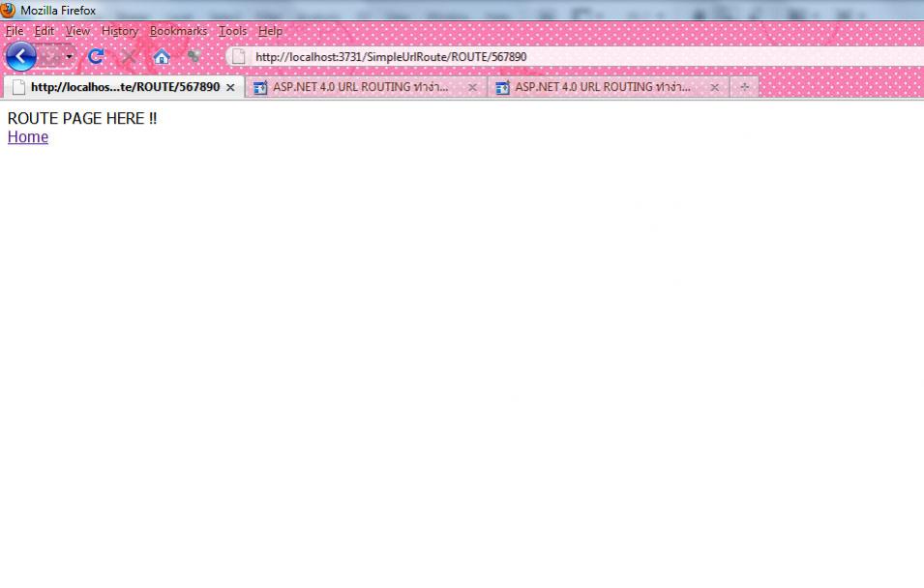Image resolution: width=924 pixels, height=588 pixels.
Task: Open the File menu
Action: tap(15, 31)
